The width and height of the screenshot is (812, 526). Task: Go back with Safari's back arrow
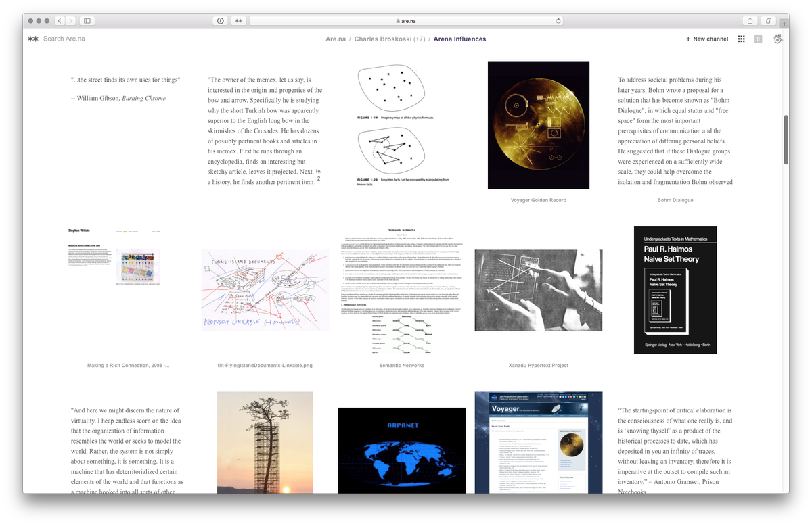60,21
